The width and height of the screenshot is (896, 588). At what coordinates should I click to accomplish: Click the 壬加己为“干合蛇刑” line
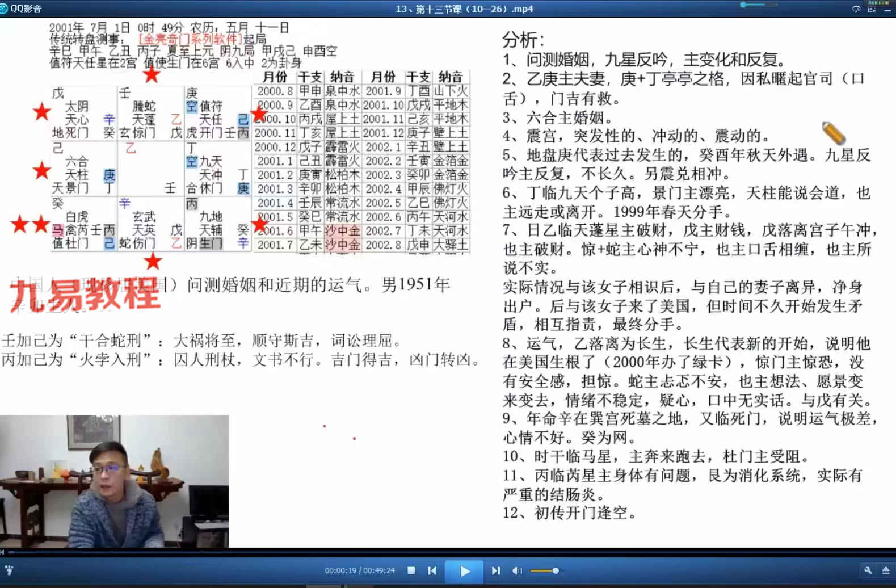tap(203, 341)
